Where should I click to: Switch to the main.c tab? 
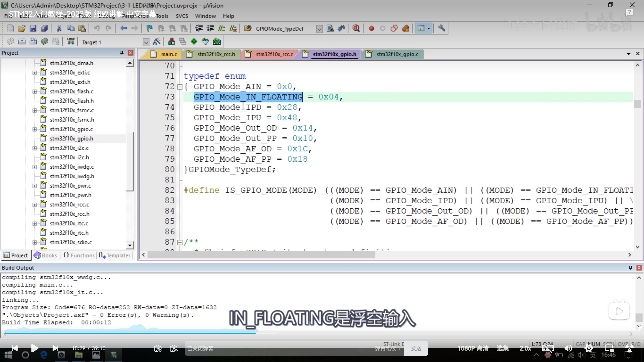click(x=169, y=54)
